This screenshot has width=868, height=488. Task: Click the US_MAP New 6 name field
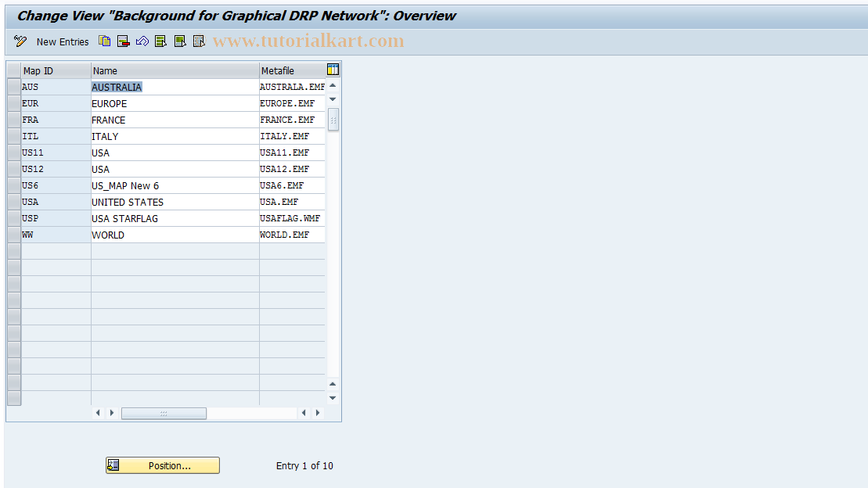[175, 185]
